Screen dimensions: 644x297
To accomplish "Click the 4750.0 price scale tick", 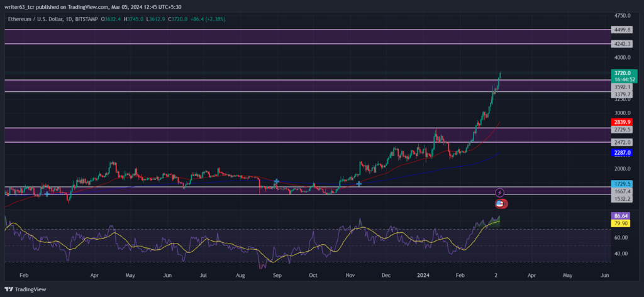I will pyautogui.click(x=623, y=16).
